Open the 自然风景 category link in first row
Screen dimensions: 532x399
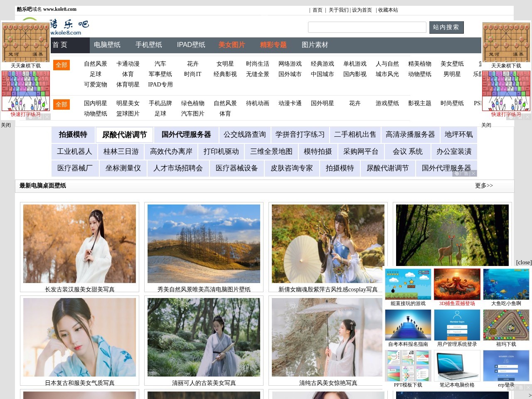[96, 64]
